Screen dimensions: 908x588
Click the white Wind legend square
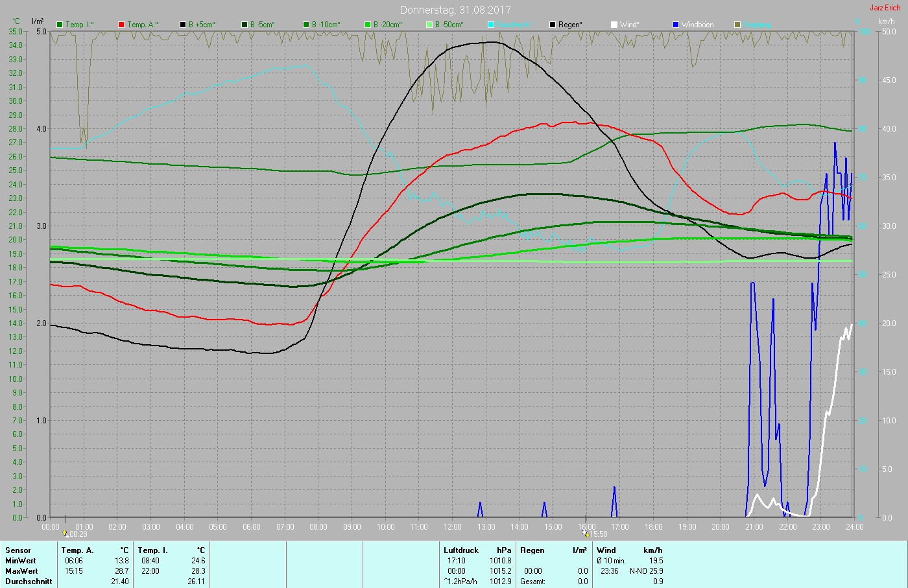(x=614, y=25)
